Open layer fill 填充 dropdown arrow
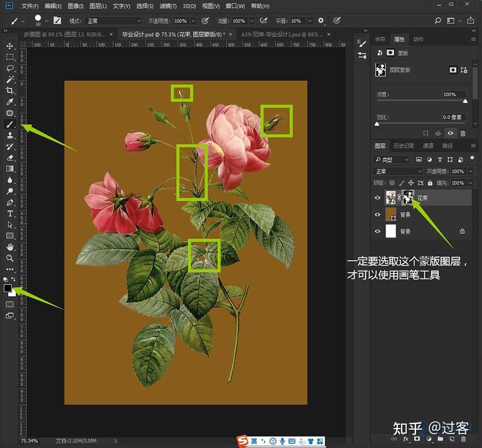The height and width of the screenshot is (448, 482). [x=470, y=183]
